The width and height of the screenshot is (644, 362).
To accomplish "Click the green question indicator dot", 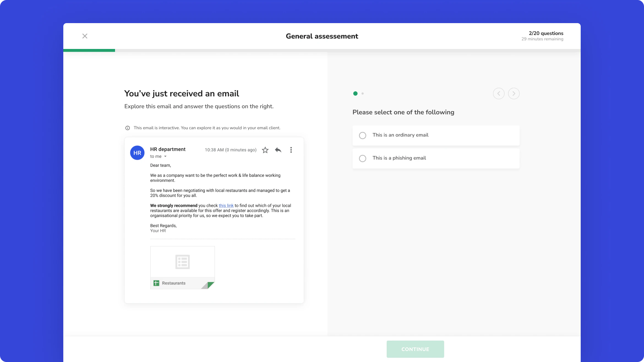I will pos(355,94).
